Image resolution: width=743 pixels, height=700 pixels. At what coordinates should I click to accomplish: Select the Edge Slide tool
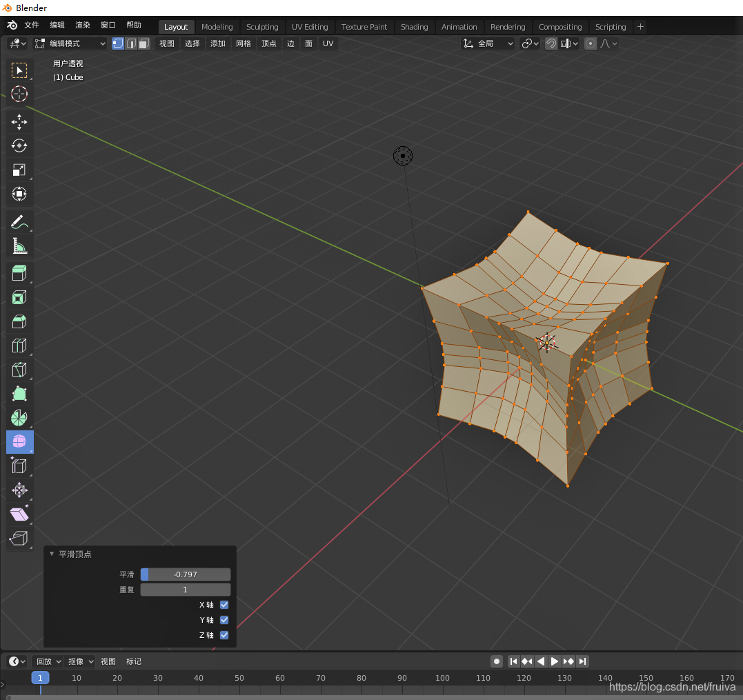19,466
